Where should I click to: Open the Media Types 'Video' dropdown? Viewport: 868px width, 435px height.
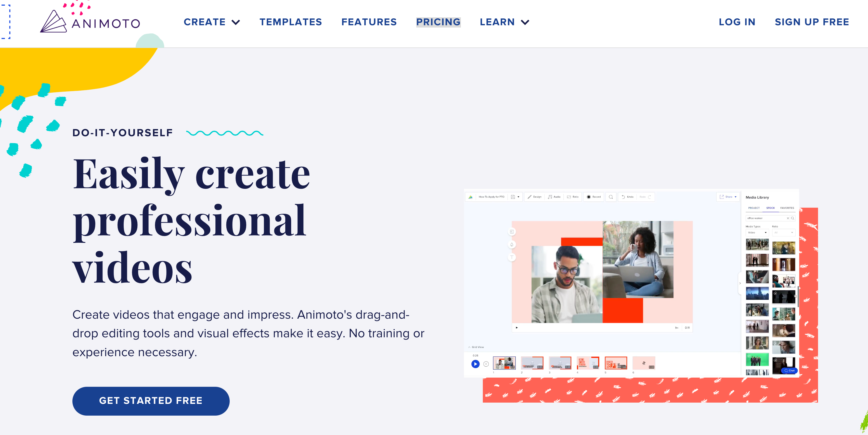click(757, 233)
